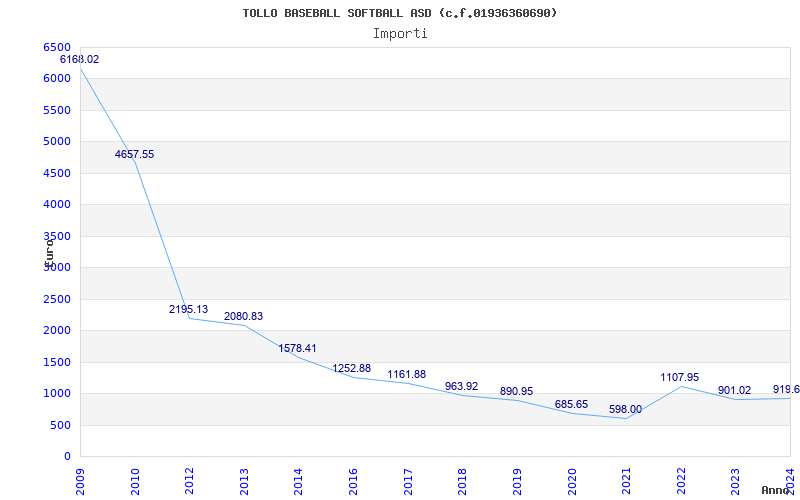Click the 4000 y-axis tick label
Image resolution: width=800 pixels, height=500 pixels.
coord(57,205)
